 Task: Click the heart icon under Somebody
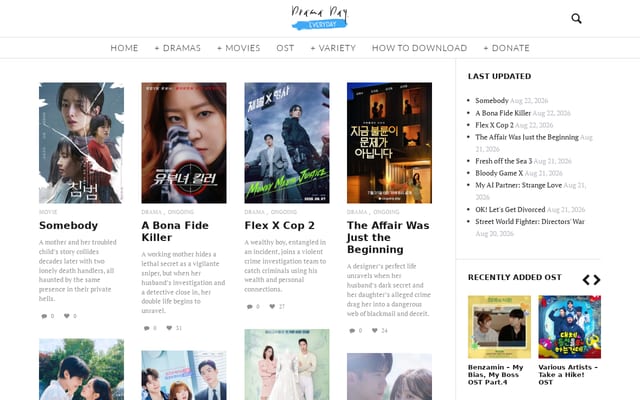[x=67, y=316]
